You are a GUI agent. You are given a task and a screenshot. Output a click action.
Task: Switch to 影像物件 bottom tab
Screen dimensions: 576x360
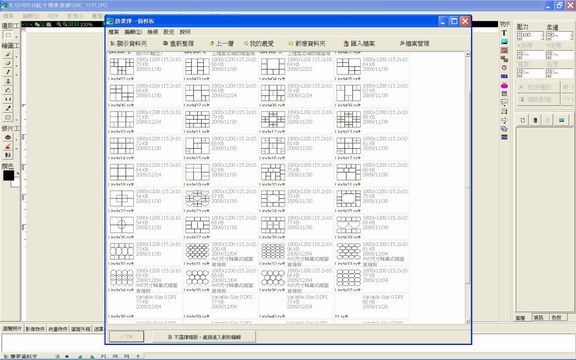tap(36, 329)
